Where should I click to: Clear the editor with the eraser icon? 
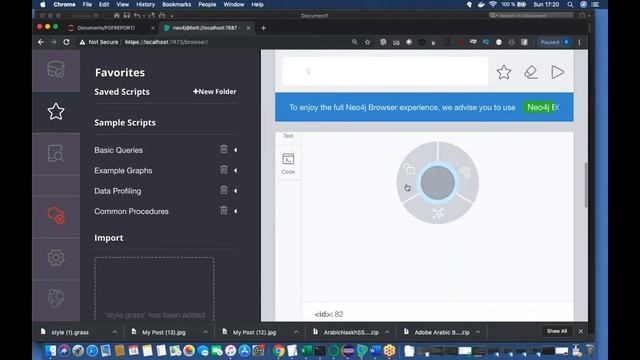tap(531, 72)
